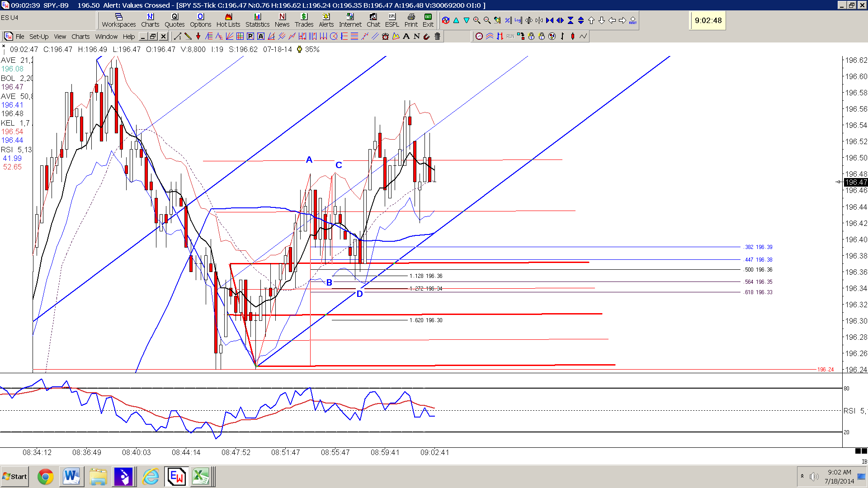Viewport: 868px width, 488px height.
Task: Click the zoom out magnifier icon
Action: [x=487, y=20]
